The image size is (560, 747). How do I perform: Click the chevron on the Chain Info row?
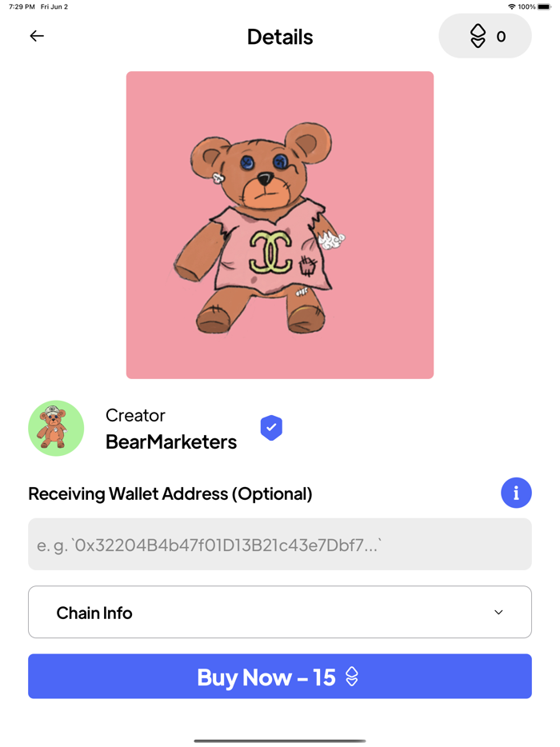click(498, 612)
